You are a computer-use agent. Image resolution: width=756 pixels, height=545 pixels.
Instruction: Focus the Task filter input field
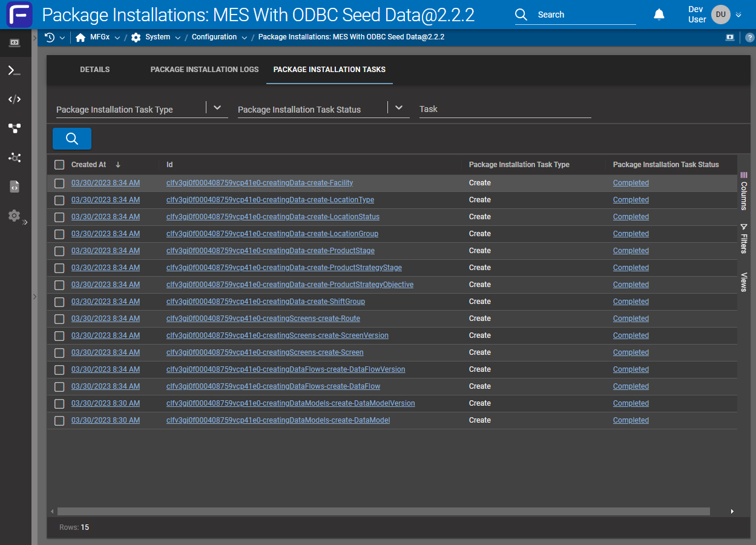[x=505, y=109]
